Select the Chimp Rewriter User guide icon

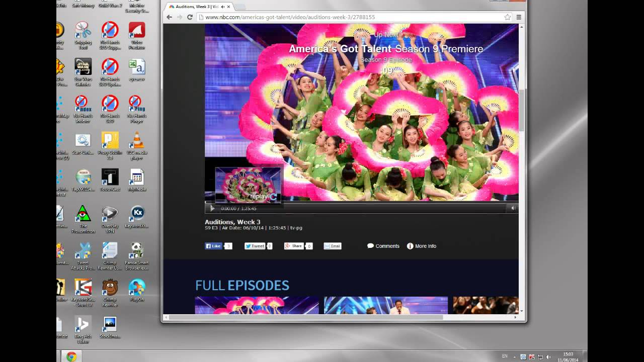pos(110,256)
